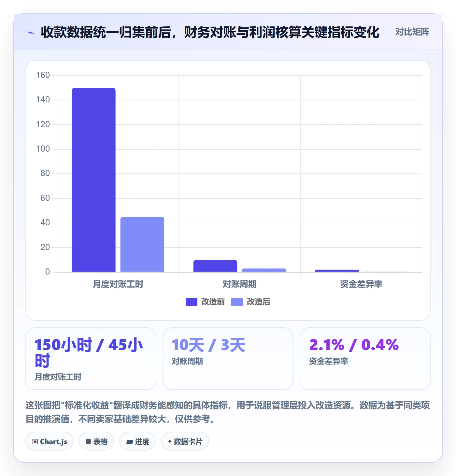Click the y-axis value 100
Viewport: 456px width, 476px height.
point(43,149)
